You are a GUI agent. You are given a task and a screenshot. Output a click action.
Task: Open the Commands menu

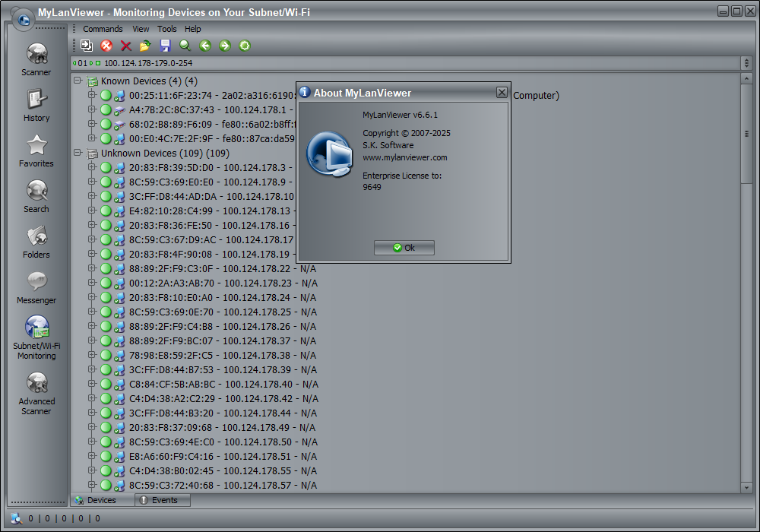103,29
